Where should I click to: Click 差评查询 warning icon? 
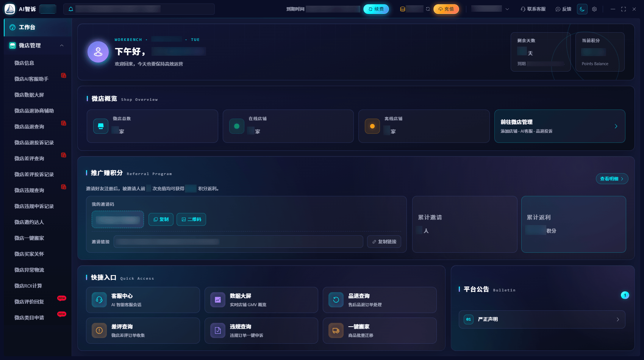pos(99,330)
